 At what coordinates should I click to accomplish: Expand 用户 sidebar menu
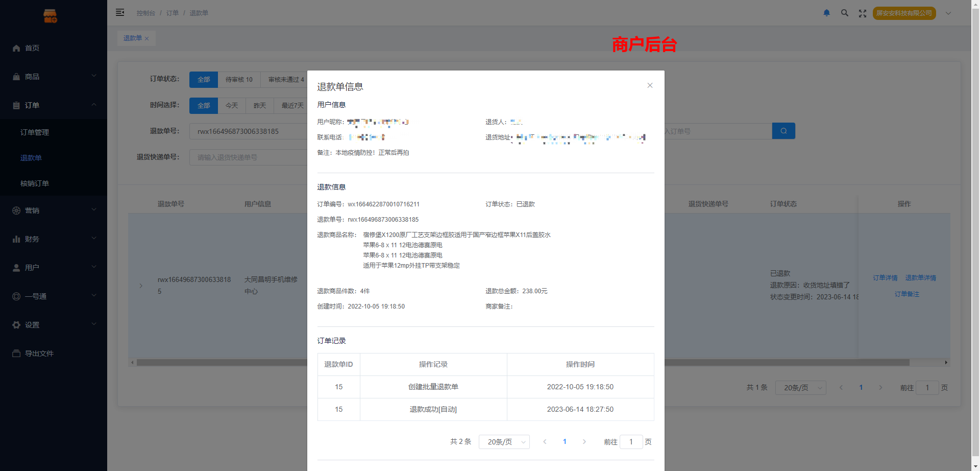click(54, 268)
